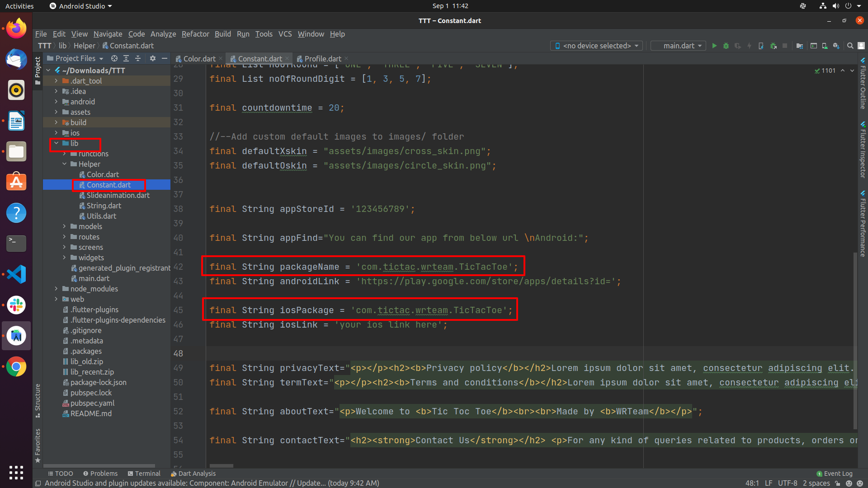This screenshot has width=868, height=488.
Task: Open the TODO tool window
Action: (60, 474)
